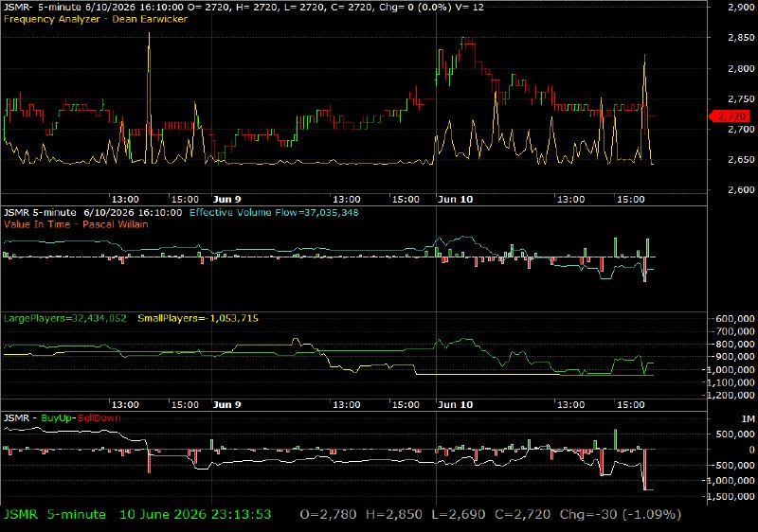The height and width of the screenshot is (532, 758).
Task: Select the 'Frequency Analyzer - Dean Earwicker' label
Action: point(96,19)
